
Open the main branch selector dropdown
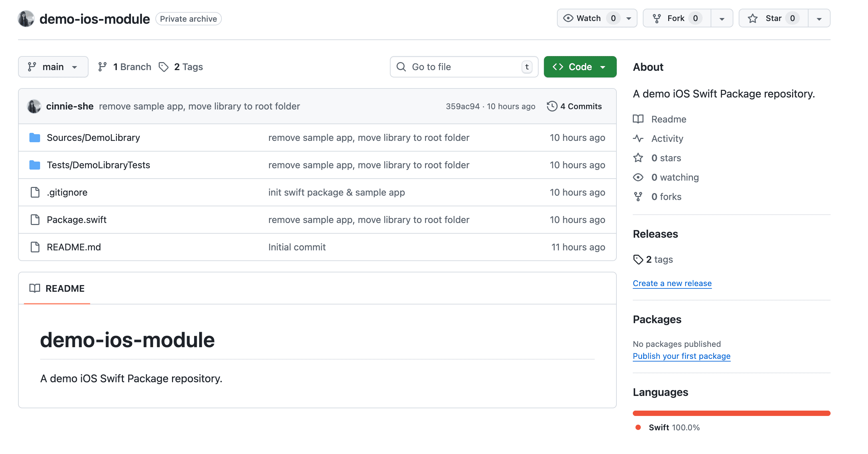coord(53,67)
